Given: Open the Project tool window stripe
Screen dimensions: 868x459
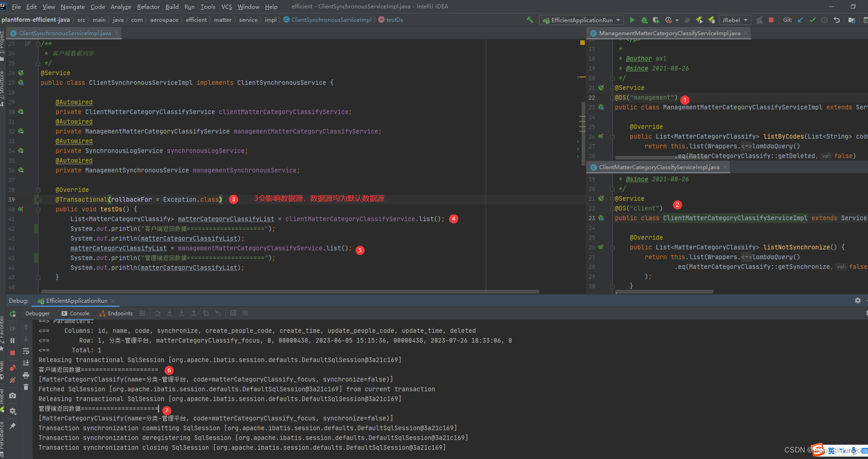Looking at the screenshot, I should [x=2, y=45].
